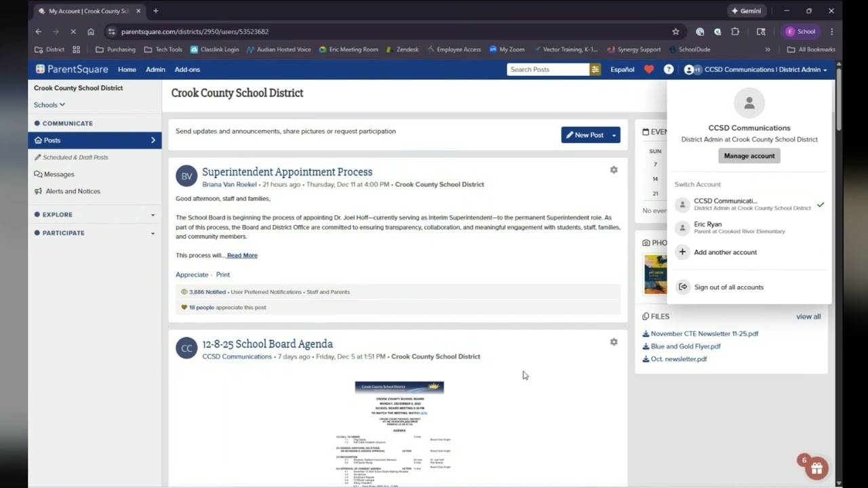868x488 pixels.
Task: Click the red heart appreciation icon
Action: pos(649,69)
